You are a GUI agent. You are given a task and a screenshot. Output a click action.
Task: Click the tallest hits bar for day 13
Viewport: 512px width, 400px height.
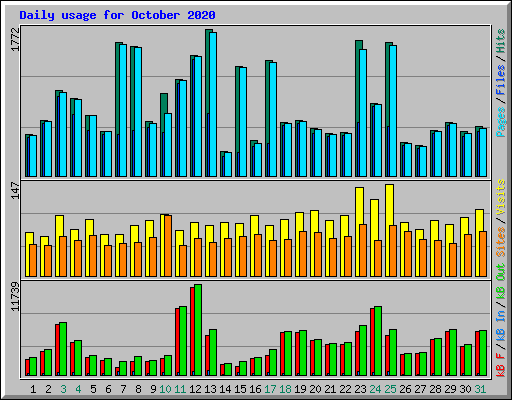pyautogui.click(x=207, y=103)
